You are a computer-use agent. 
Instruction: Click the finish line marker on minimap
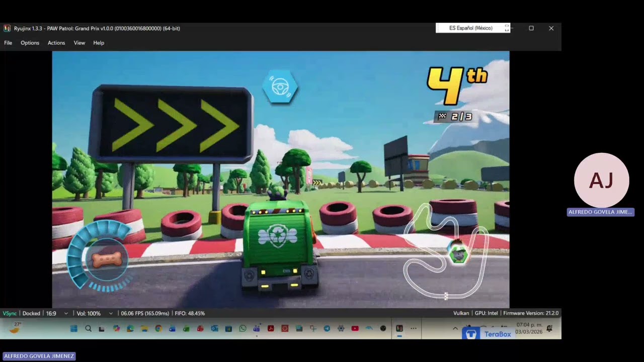446,296
